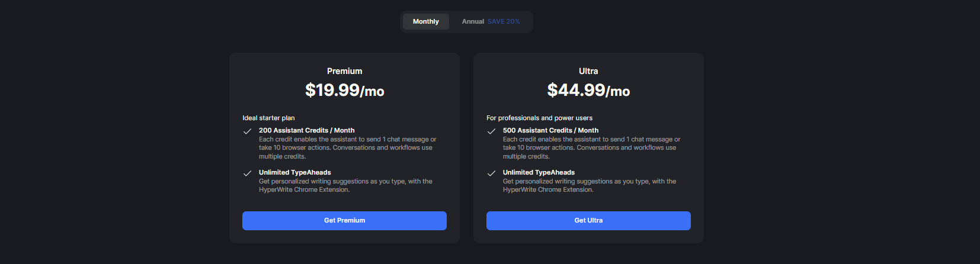
Task: Click checkmark beside Premium Unlimited TypeAheads
Action: 248,173
